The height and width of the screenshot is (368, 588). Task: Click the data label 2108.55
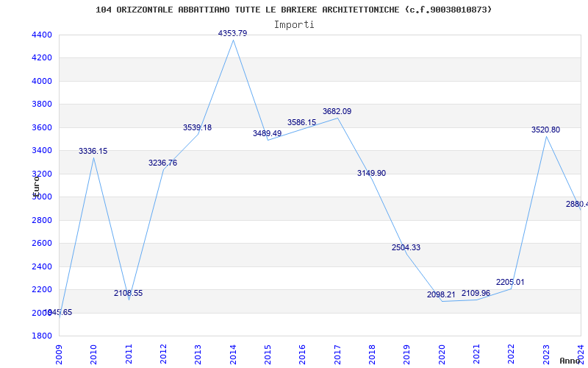[x=128, y=293]
